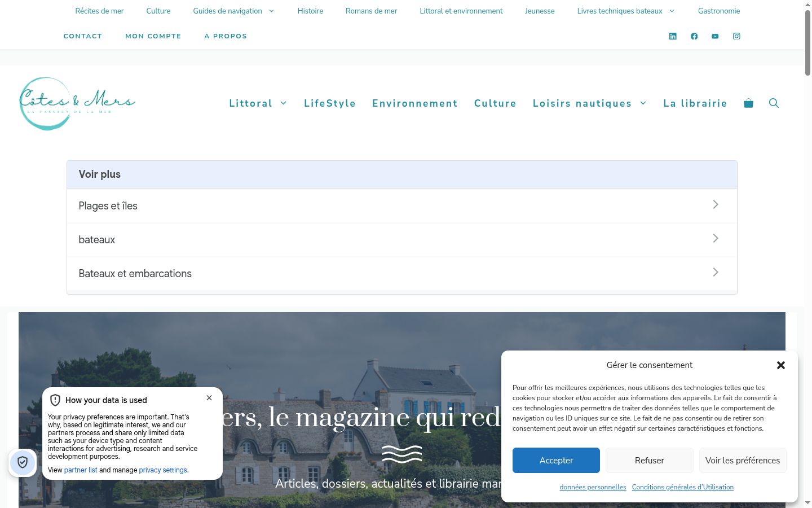Open the top-bar Culture category
812x508 pixels.
click(x=158, y=11)
